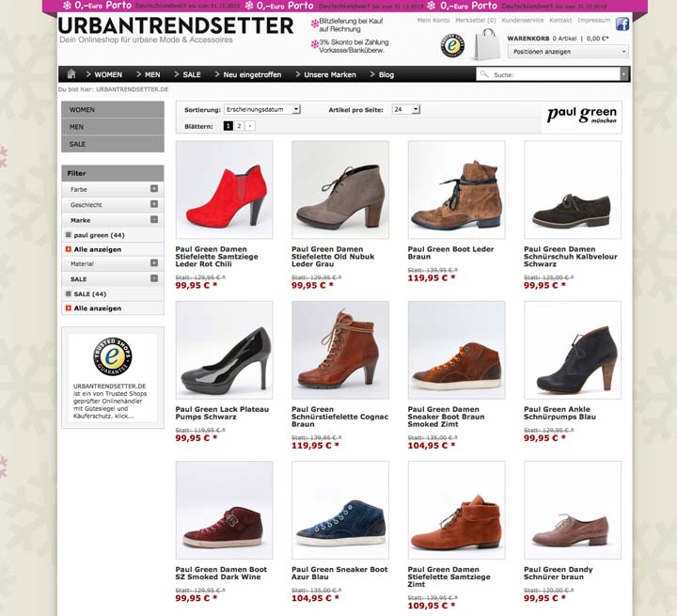The height and width of the screenshot is (616, 677).
Task: Select MEN in the left sidebar
Action: tap(113, 127)
